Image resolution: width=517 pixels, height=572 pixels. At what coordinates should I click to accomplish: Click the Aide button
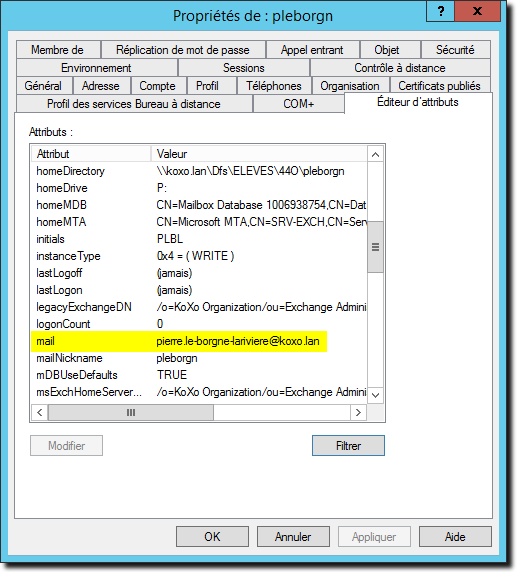pyautogui.click(x=455, y=537)
